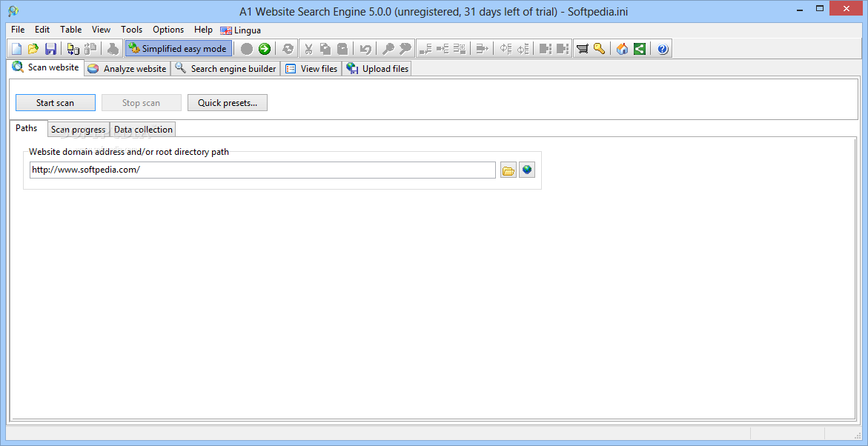Open the File menu
The height and width of the screenshot is (446, 868).
pos(18,30)
